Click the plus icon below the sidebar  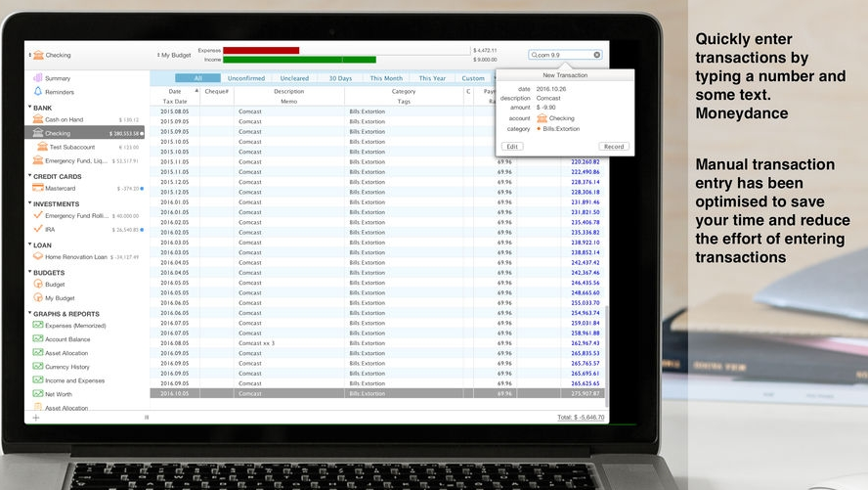click(36, 418)
